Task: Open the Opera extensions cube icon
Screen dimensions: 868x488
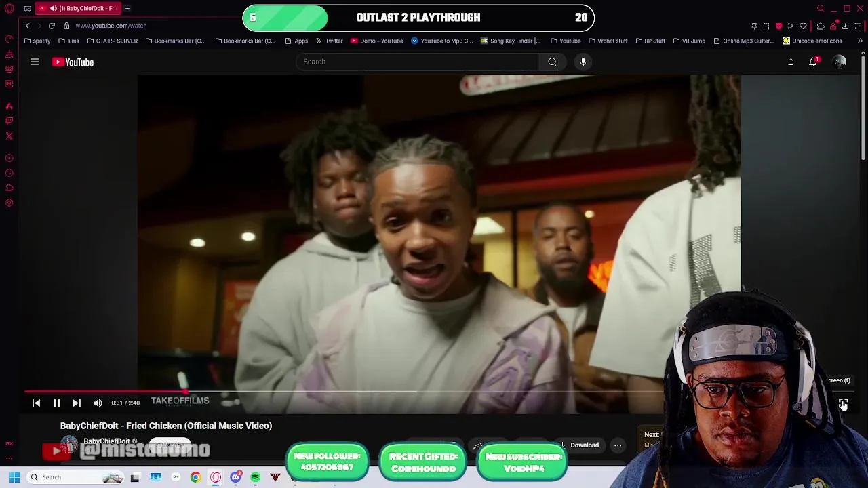Action: (821, 26)
